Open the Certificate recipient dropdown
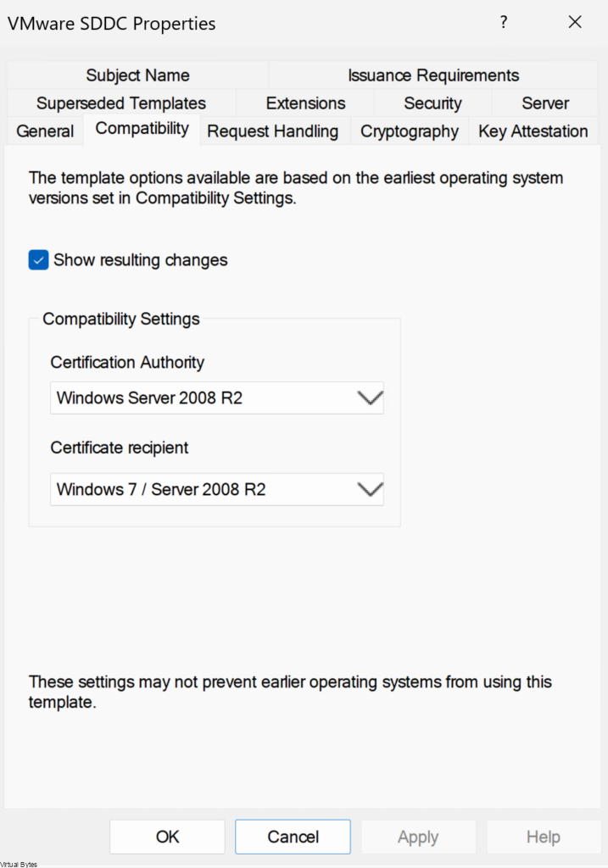 point(216,489)
